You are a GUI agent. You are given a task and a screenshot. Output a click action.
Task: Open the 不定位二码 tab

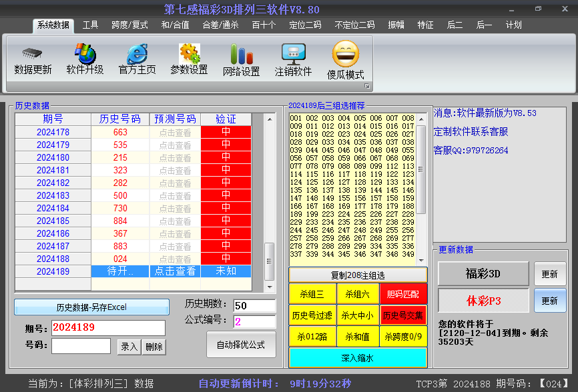354,25
